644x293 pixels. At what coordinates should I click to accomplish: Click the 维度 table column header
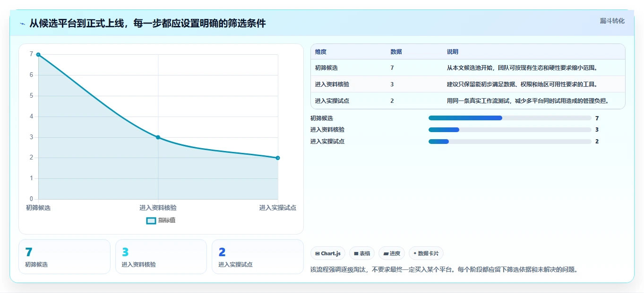click(321, 52)
